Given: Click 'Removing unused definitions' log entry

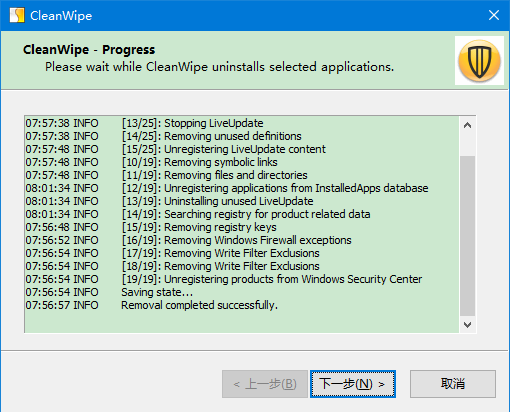Looking at the screenshot, I should [x=163, y=136].
